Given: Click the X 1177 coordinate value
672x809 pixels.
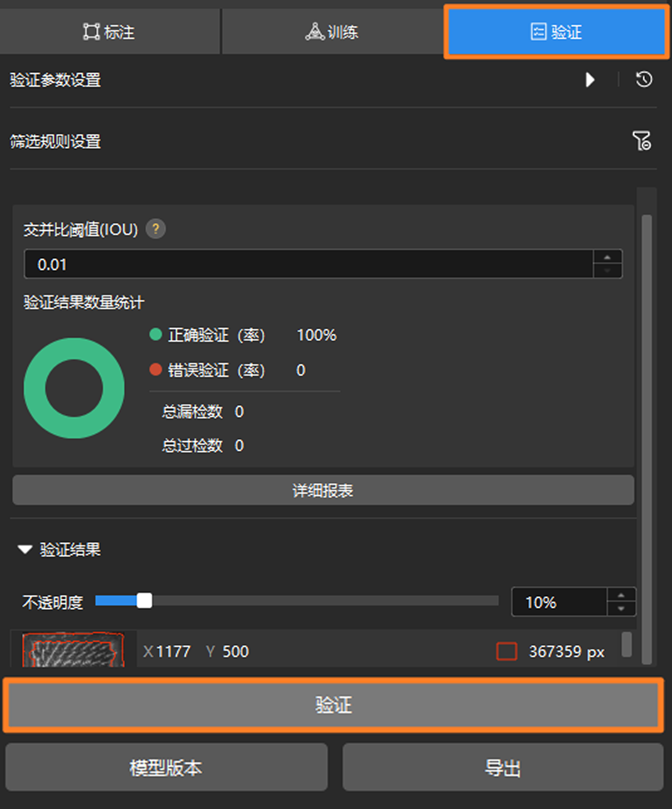Looking at the screenshot, I should [x=167, y=651].
